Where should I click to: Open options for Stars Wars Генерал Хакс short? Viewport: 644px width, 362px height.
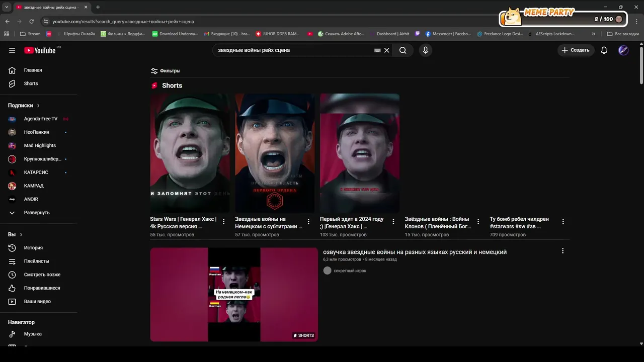(x=224, y=222)
